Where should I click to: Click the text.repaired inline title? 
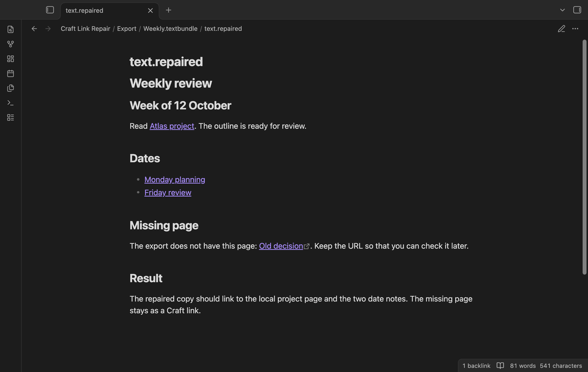[166, 62]
